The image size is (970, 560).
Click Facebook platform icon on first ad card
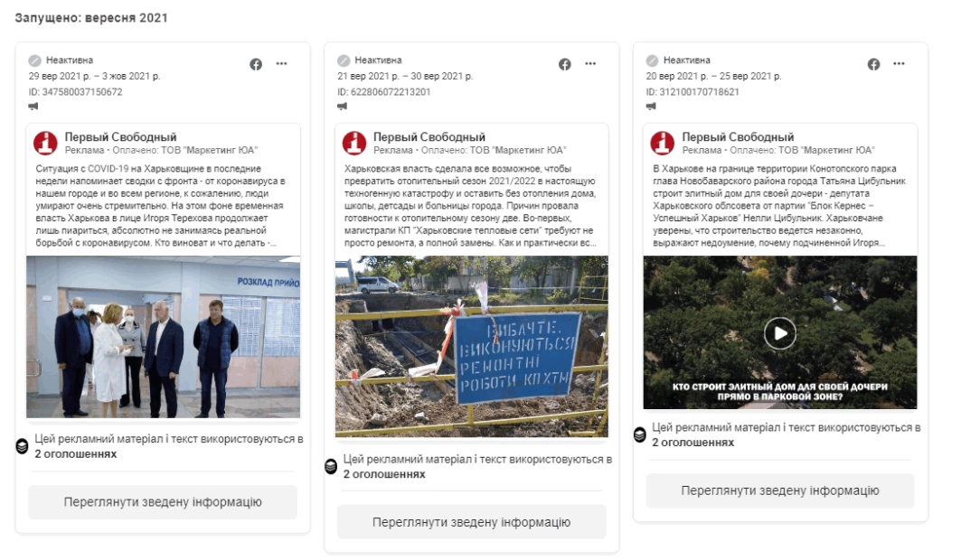(256, 64)
